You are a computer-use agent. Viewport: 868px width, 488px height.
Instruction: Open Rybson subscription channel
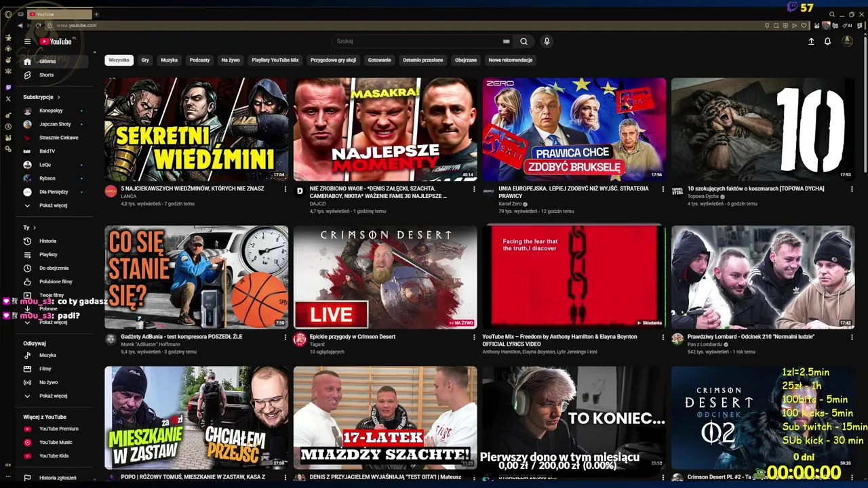click(x=54, y=178)
